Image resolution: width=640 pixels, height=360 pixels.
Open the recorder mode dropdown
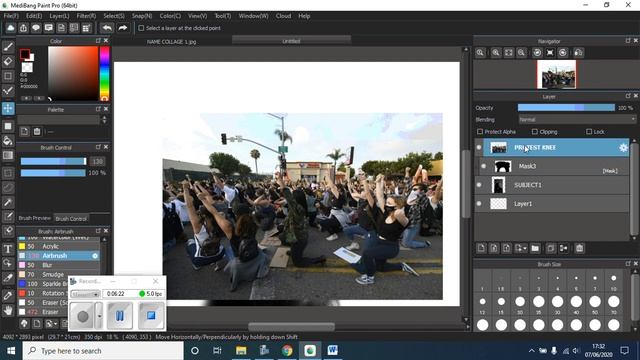[85, 294]
